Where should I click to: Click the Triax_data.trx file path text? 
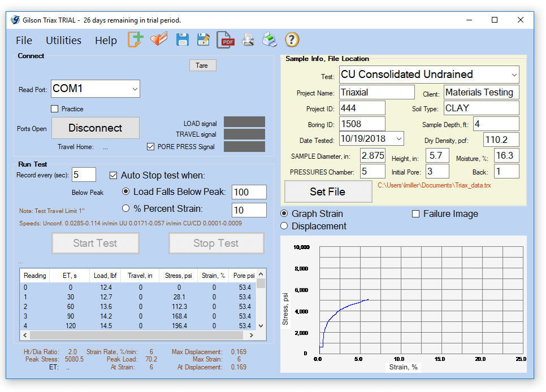[434, 185]
